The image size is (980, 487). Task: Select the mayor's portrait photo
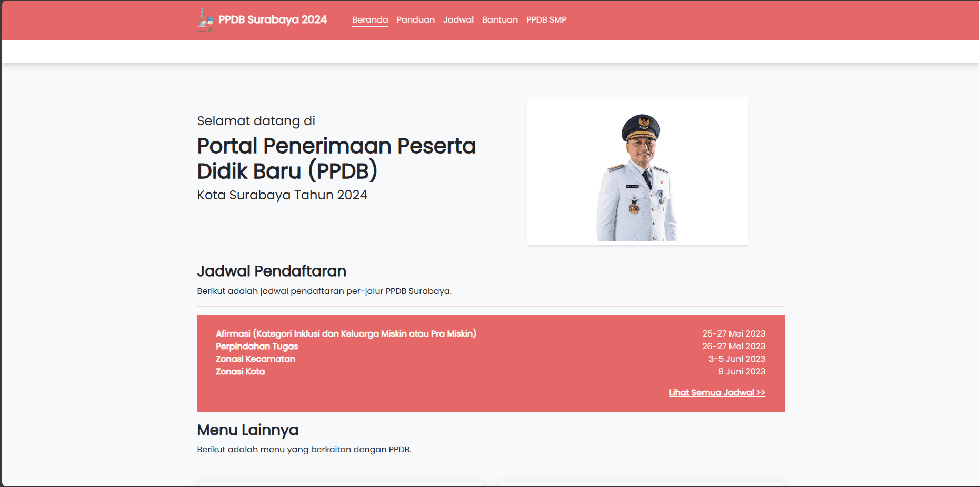[x=637, y=170]
